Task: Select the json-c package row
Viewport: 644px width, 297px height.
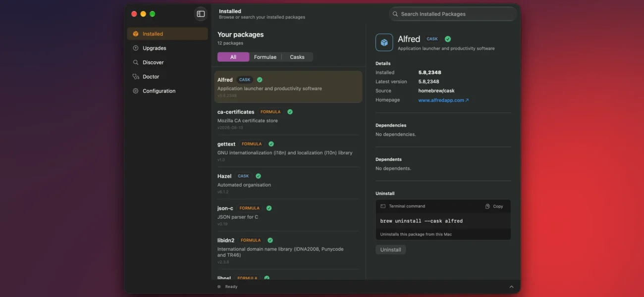Action: tap(288, 215)
